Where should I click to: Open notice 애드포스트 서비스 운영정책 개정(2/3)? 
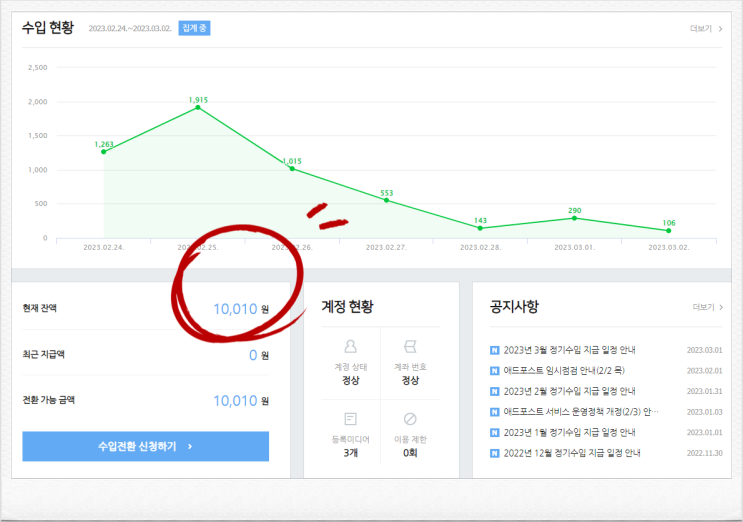click(x=581, y=412)
